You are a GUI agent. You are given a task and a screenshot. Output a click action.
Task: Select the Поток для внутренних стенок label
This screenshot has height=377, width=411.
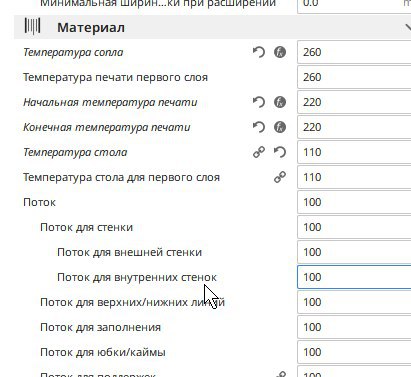pyautogui.click(x=137, y=277)
